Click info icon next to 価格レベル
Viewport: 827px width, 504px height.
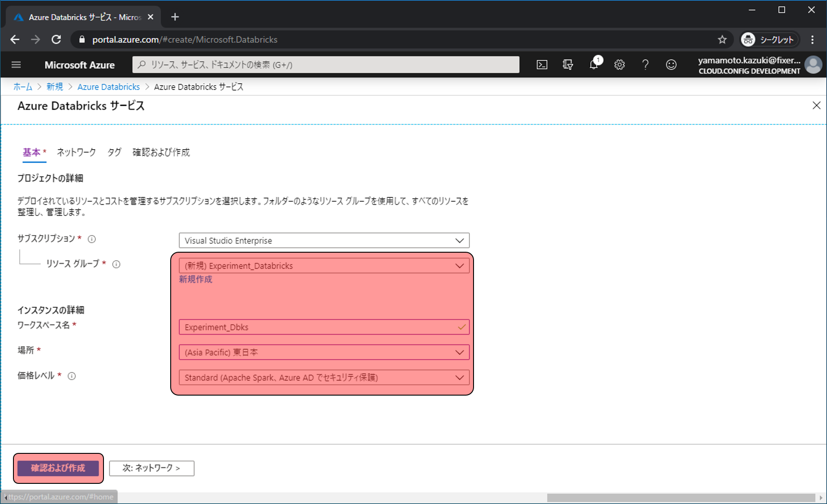(x=72, y=376)
